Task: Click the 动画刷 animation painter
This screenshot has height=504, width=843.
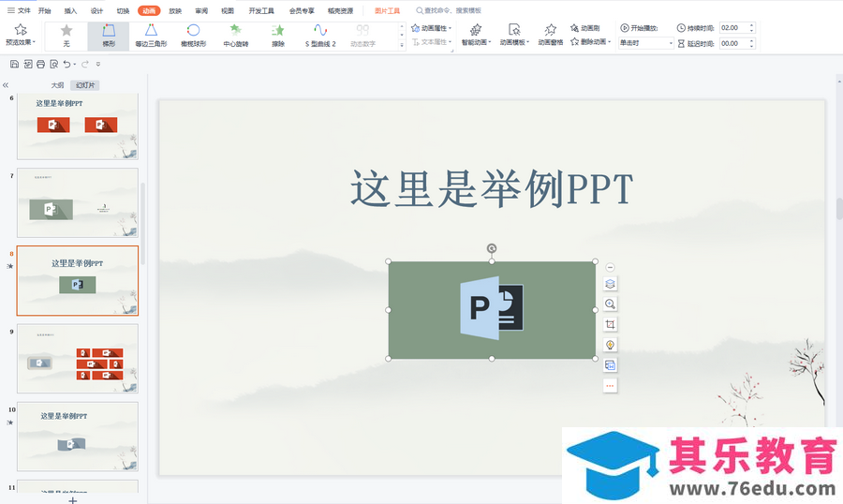Action: coord(584,28)
